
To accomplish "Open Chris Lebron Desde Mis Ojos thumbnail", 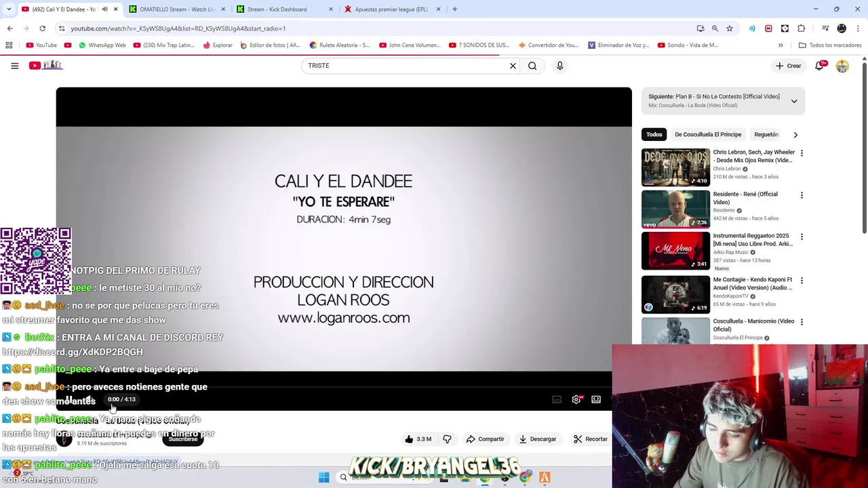I will [675, 167].
